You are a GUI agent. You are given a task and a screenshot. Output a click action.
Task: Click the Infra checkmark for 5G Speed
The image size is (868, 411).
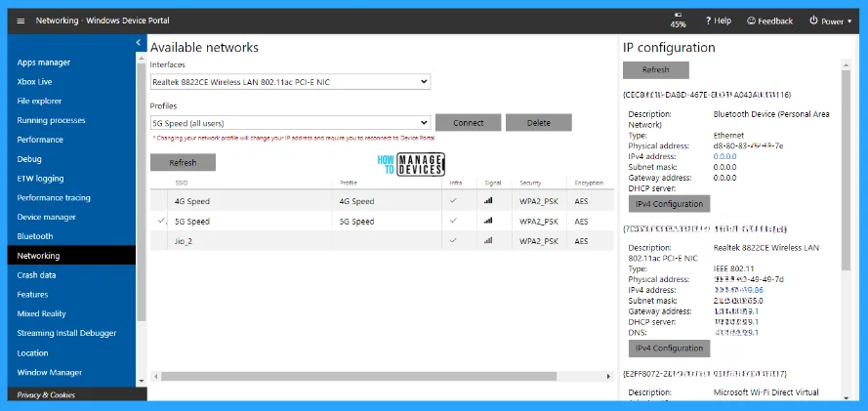pos(453,221)
